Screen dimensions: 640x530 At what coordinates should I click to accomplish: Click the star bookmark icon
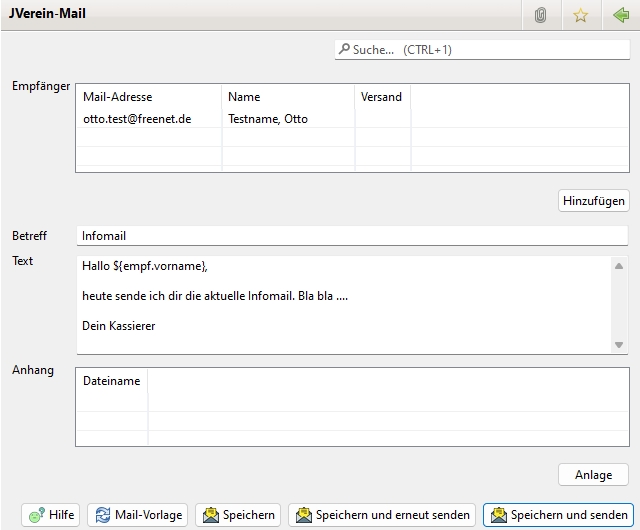coord(580,16)
